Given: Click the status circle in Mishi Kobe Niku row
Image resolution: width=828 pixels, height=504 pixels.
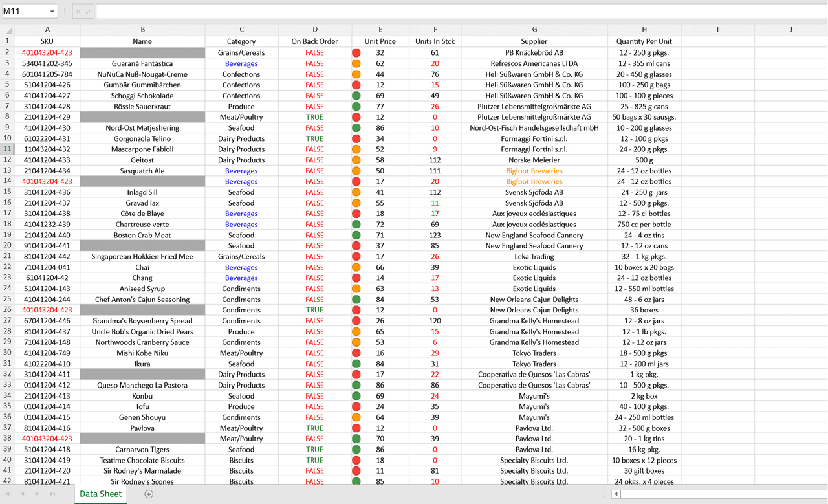Looking at the screenshot, I should point(356,353).
